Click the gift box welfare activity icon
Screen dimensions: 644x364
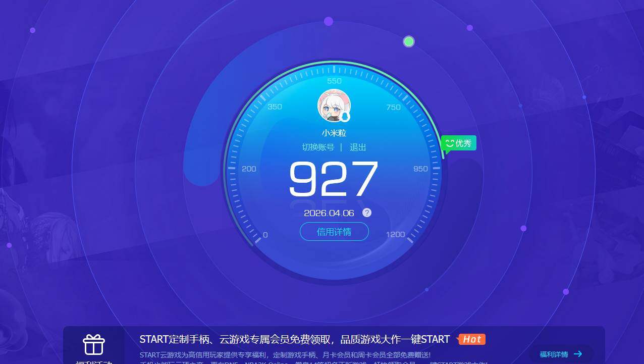(94, 345)
